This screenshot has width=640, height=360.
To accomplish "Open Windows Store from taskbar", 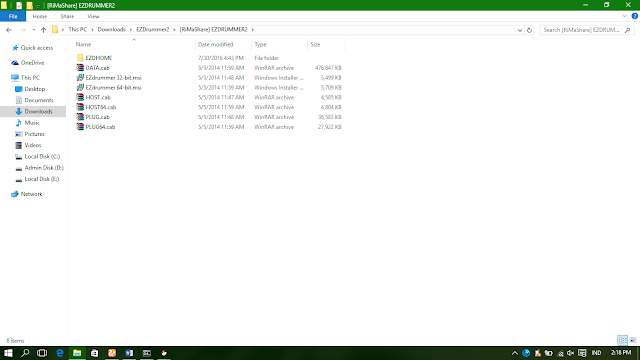I will point(94,353).
